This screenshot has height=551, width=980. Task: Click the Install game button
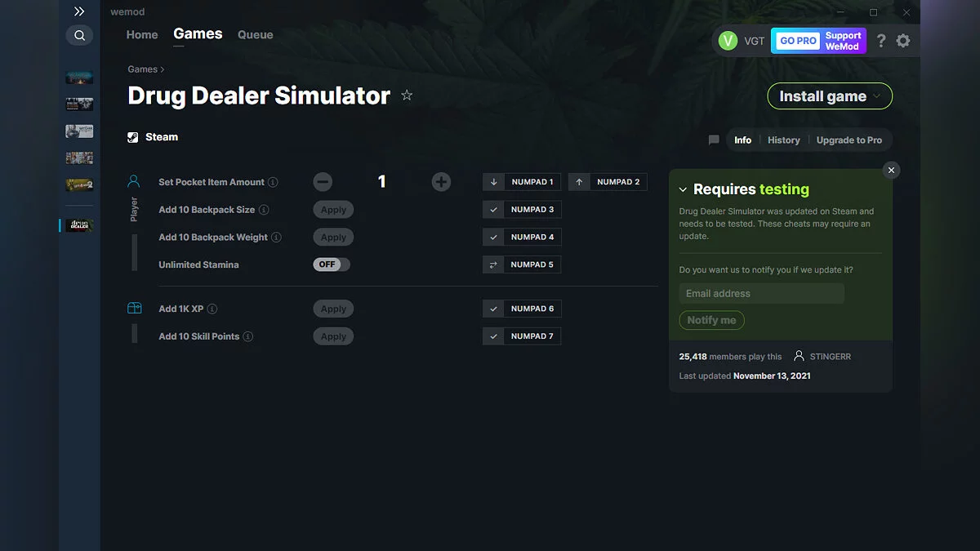coord(830,96)
